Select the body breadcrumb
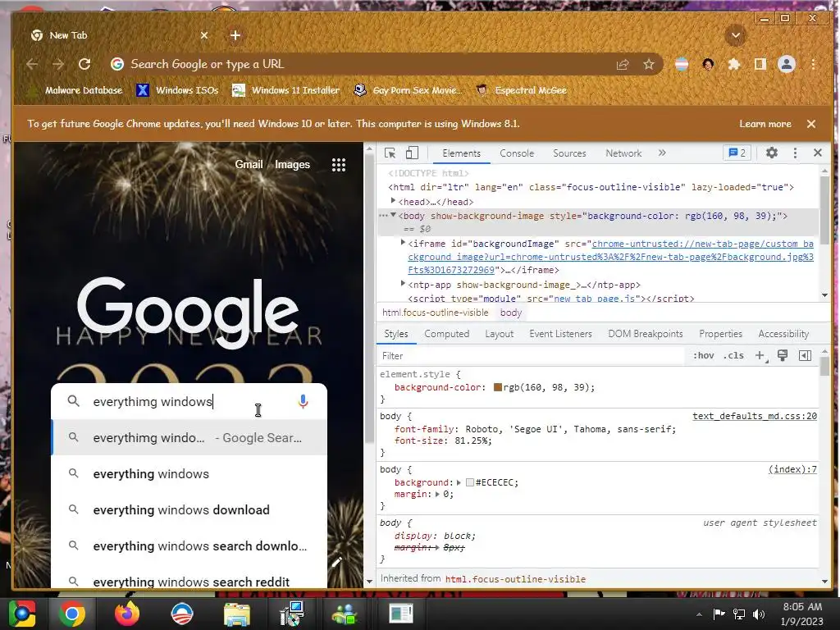The width and height of the screenshot is (840, 630). coord(511,313)
